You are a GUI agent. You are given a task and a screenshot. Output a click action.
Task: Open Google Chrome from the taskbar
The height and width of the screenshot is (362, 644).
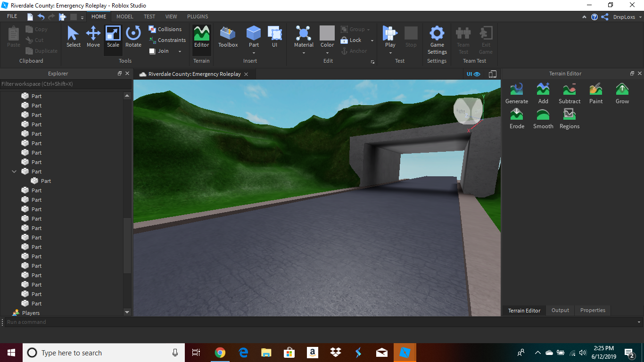click(x=220, y=353)
